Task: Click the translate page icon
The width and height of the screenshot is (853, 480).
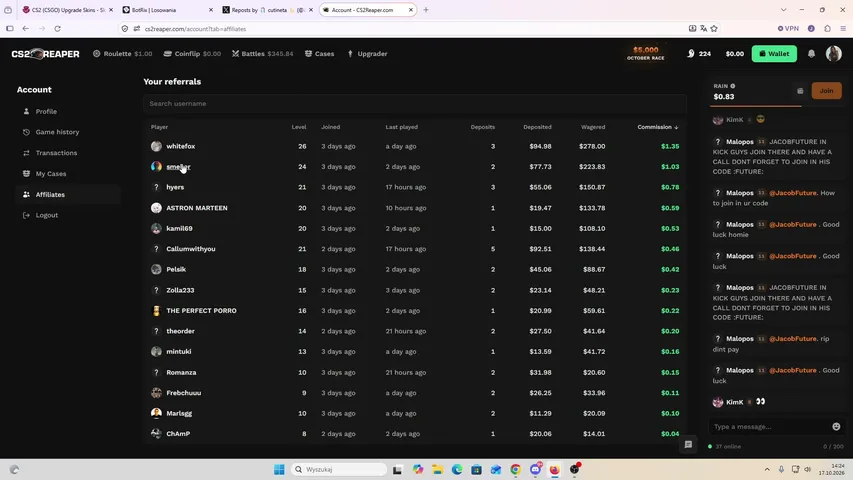Action: click(703, 28)
